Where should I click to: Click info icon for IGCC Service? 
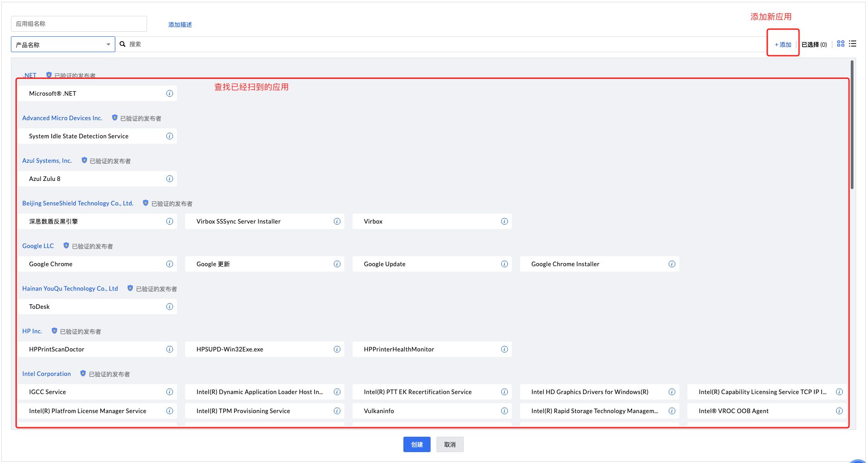tap(170, 392)
